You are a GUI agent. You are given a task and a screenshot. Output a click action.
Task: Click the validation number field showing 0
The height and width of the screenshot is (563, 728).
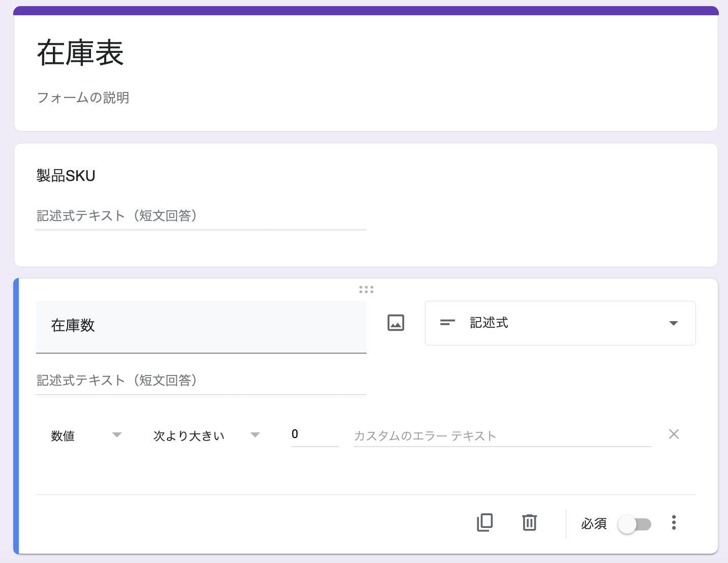(x=314, y=434)
